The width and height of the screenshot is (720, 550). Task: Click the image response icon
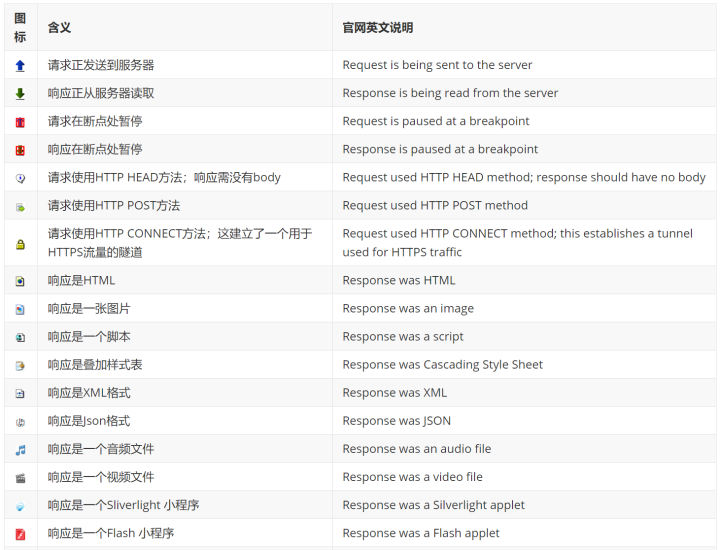pyautogui.click(x=20, y=309)
